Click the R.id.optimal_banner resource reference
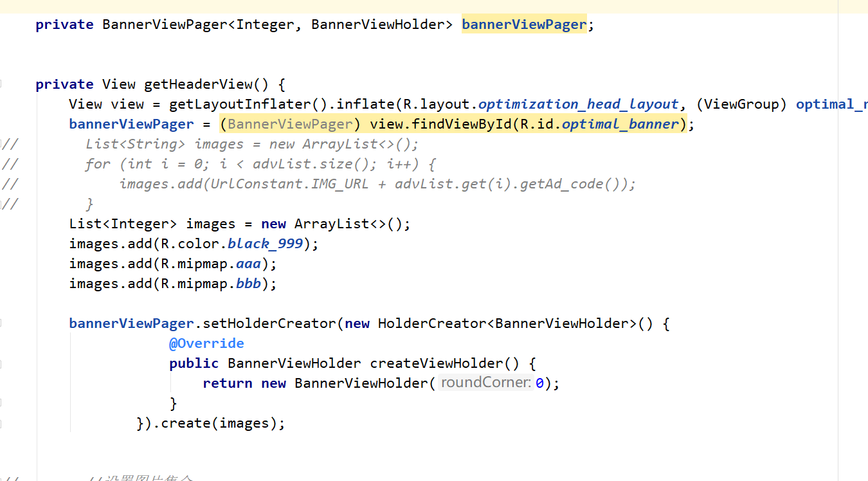Image resolution: width=868 pixels, height=481 pixels. (x=619, y=123)
